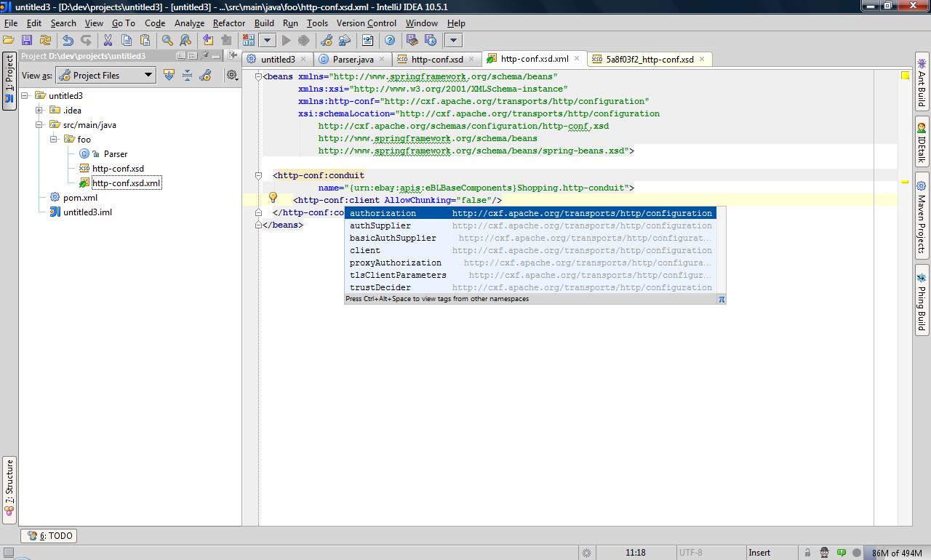
Task: Expand the .idea folder node
Action: (39, 110)
